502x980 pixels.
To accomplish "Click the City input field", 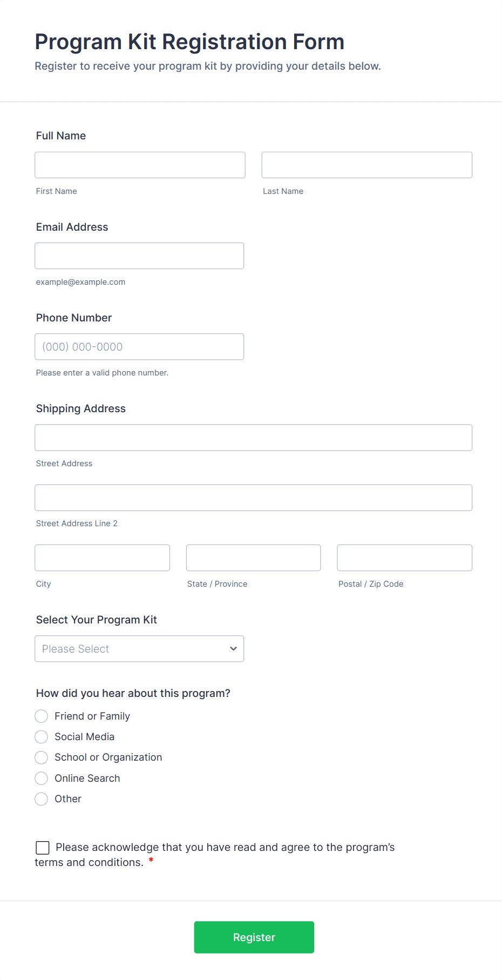I will 102,558.
